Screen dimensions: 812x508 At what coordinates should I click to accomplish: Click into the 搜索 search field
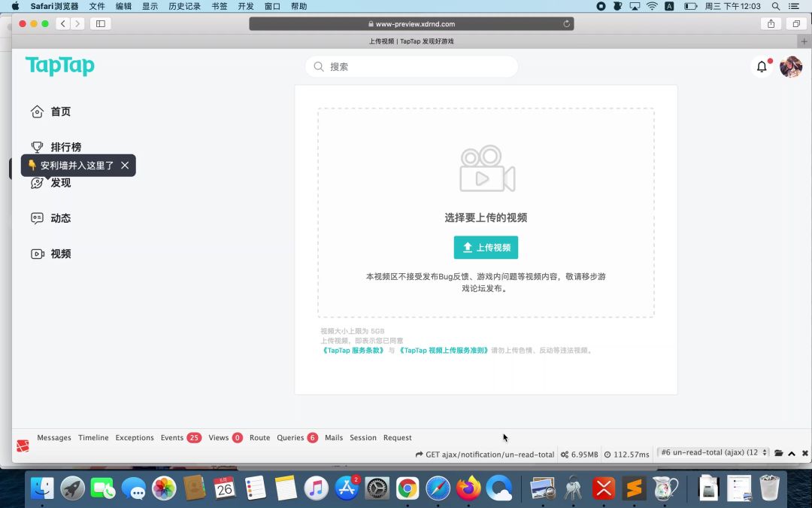pos(412,67)
